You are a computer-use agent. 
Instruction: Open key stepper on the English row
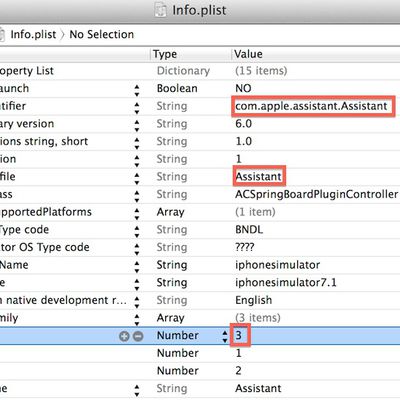coord(137,301)
